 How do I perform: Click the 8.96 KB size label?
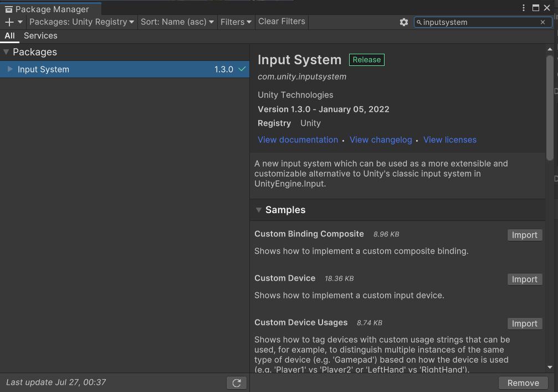pos(386,234)
